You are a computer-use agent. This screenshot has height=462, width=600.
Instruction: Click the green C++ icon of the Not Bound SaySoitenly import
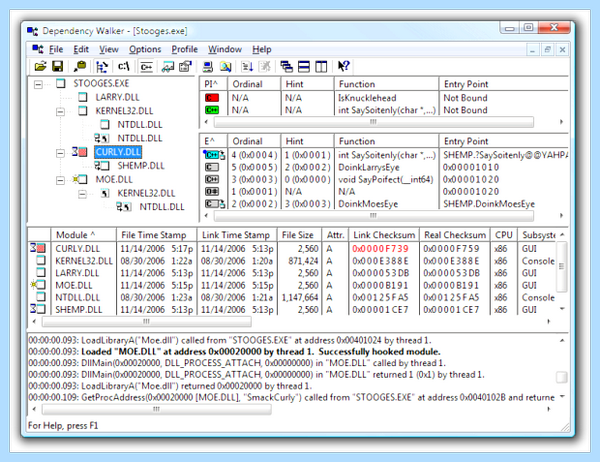pyautogui.click(x=212, y=110)
